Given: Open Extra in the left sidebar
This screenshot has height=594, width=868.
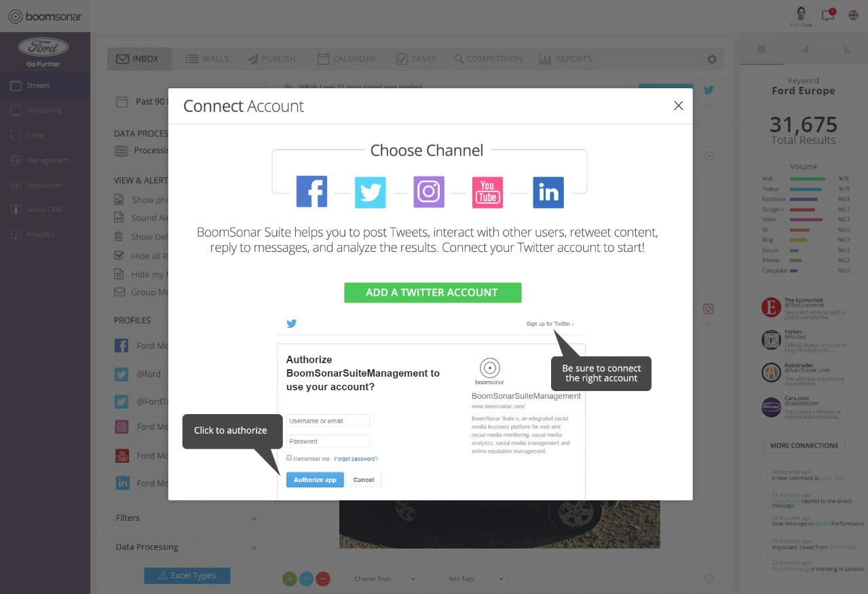Looking at the screenshot, I should tap(45, 135).
